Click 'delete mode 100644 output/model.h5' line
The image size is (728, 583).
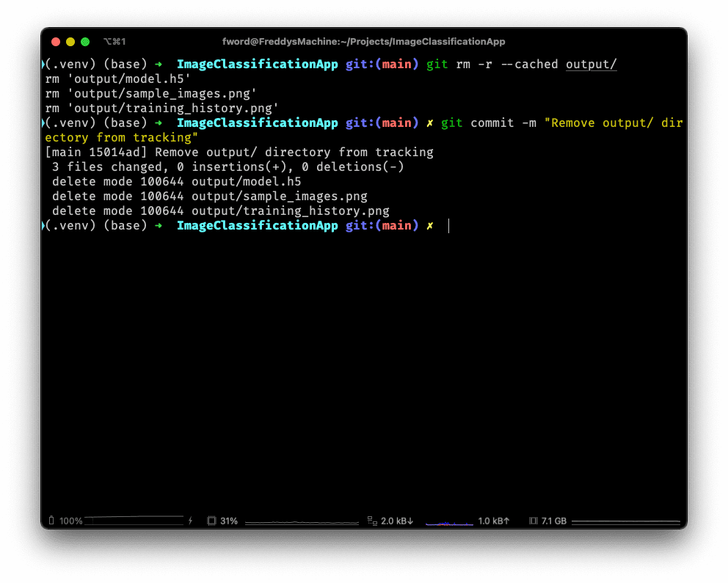coord(176,181)
